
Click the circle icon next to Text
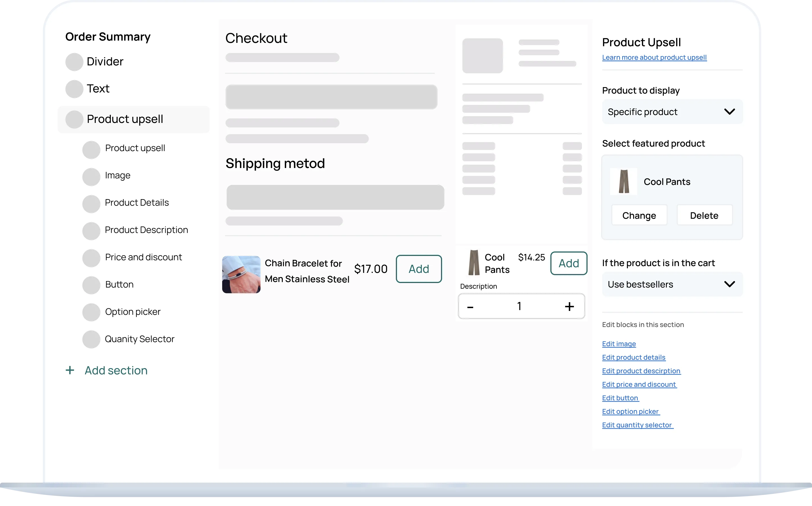(74, 89)
